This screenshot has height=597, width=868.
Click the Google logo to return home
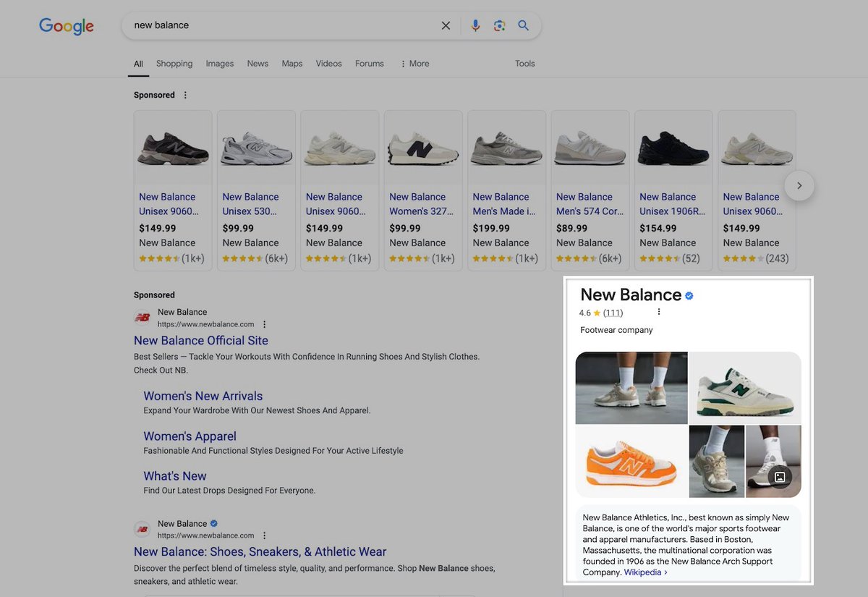[66, 26]
